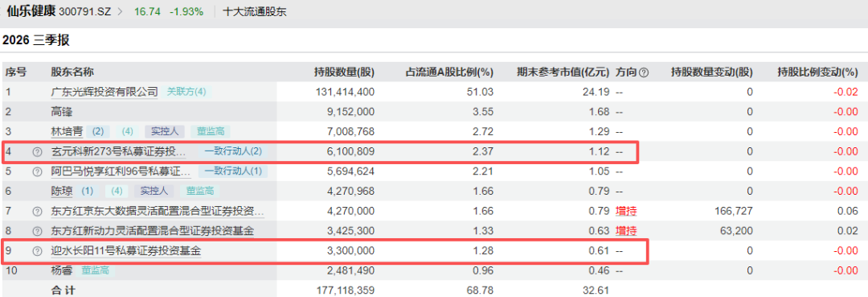Click the 持股比例变动(%) column header
Image resolution: width=868 pixels, height=297 pixels.
pyautogui.click(x=817, y=72)
